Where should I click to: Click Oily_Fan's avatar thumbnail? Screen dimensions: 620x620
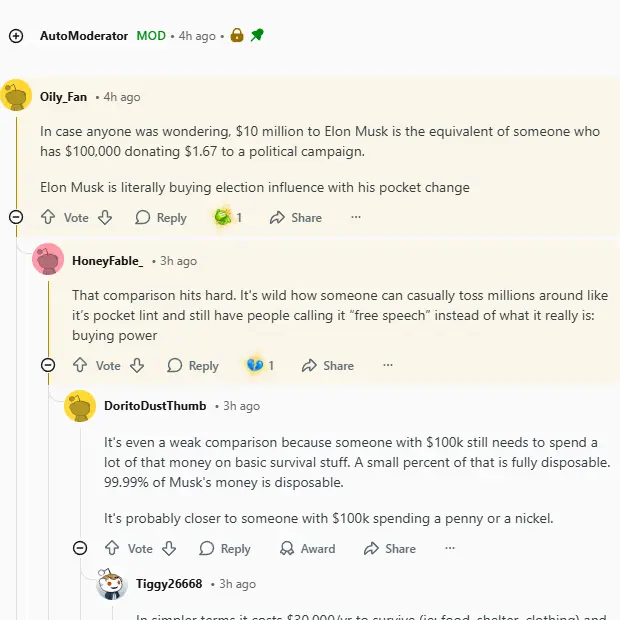pyautogui.click(x=16, y=96)
